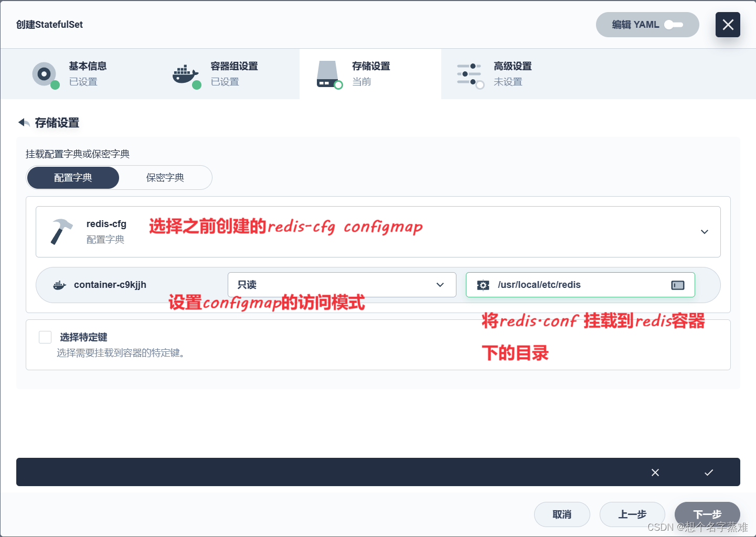Click the sub-path icon in mount path field
The image size is (756, 537).
(x=678, y=285)
